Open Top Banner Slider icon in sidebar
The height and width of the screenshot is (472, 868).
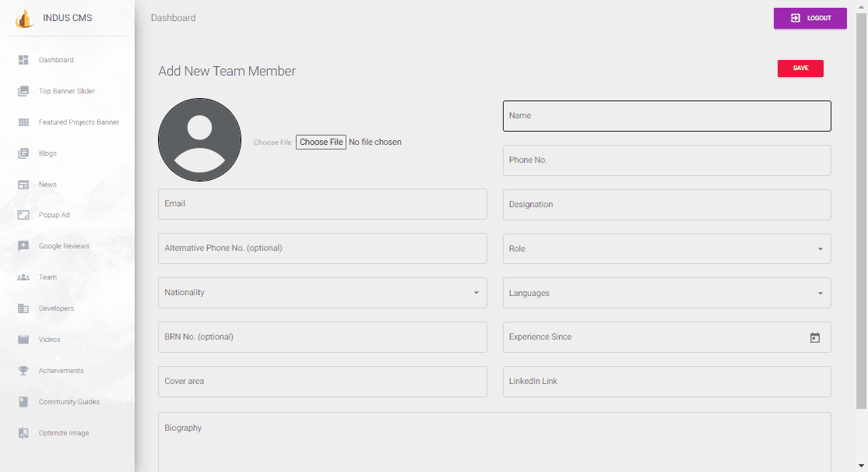coord(23,91)
